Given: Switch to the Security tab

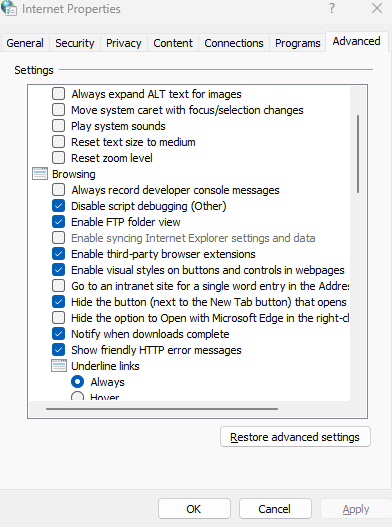Looking at the screenshot, I should click(75, 43).
